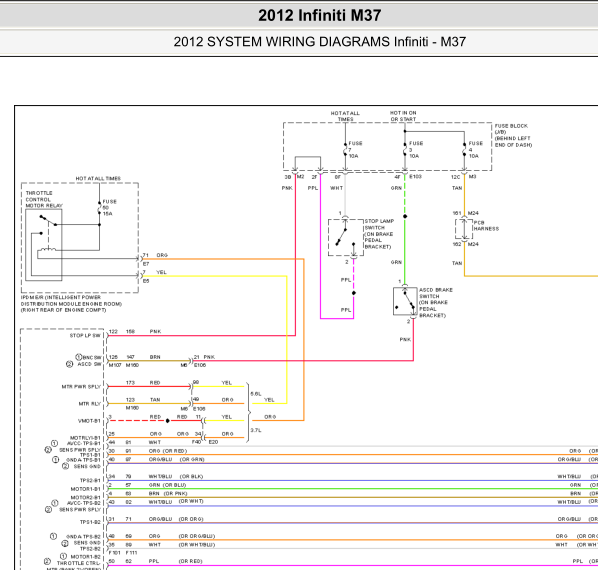598x570 pixels.
Task: Click the "BRN (OR PNK)" wire label
Action: (x=168, y=493)
